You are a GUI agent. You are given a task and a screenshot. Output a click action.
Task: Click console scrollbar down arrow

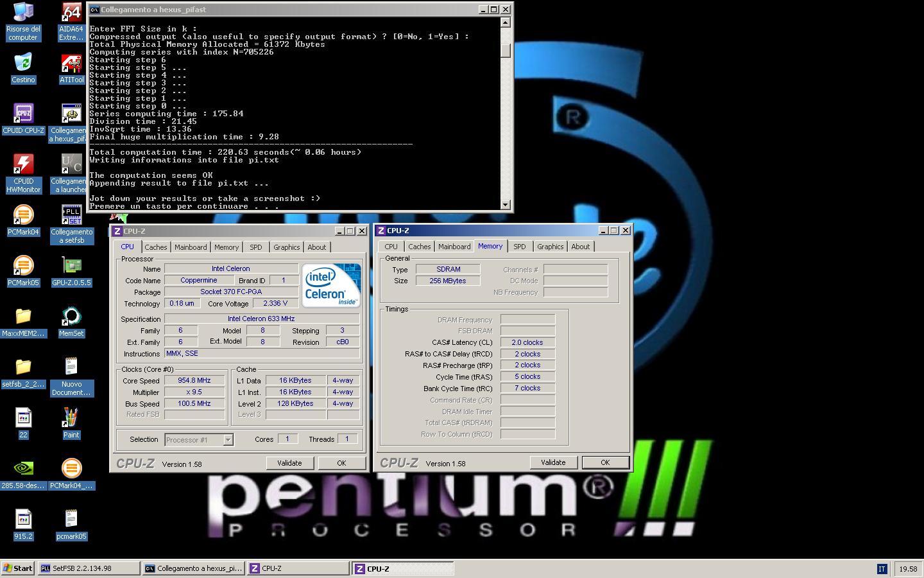pyautogui.click(x=506, y=205)
